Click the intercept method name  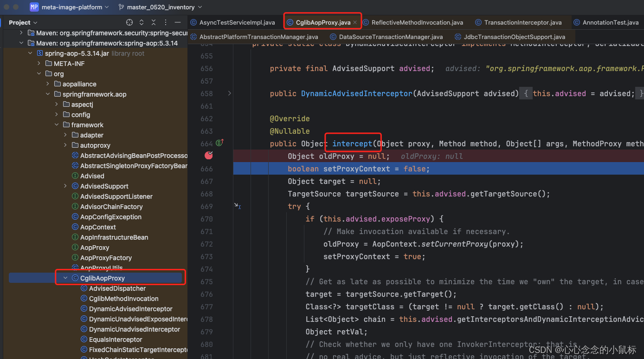[352, 144]
